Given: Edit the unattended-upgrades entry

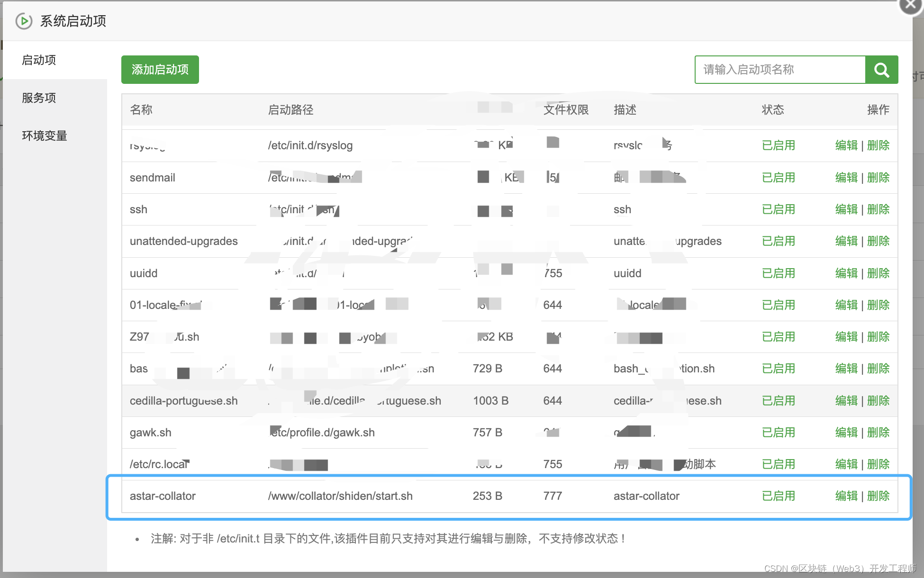Looking at the screenshot, I should [x=846, y=241].
